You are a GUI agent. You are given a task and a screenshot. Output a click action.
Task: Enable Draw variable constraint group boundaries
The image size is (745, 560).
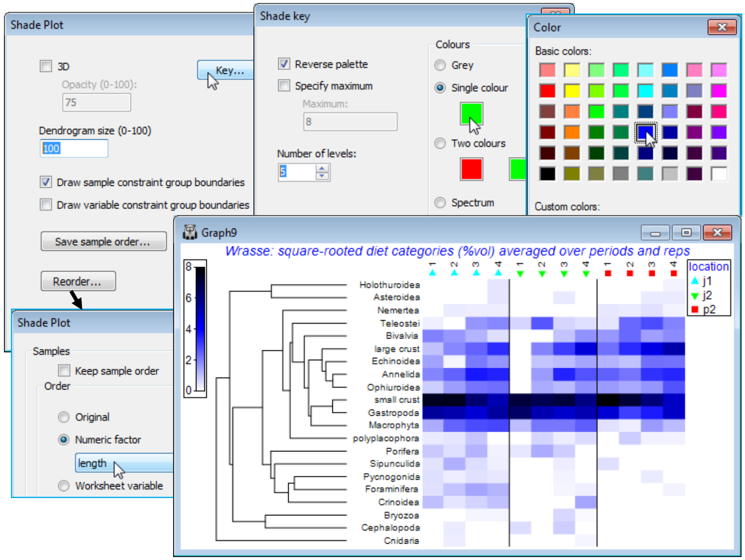coord(46,204)
